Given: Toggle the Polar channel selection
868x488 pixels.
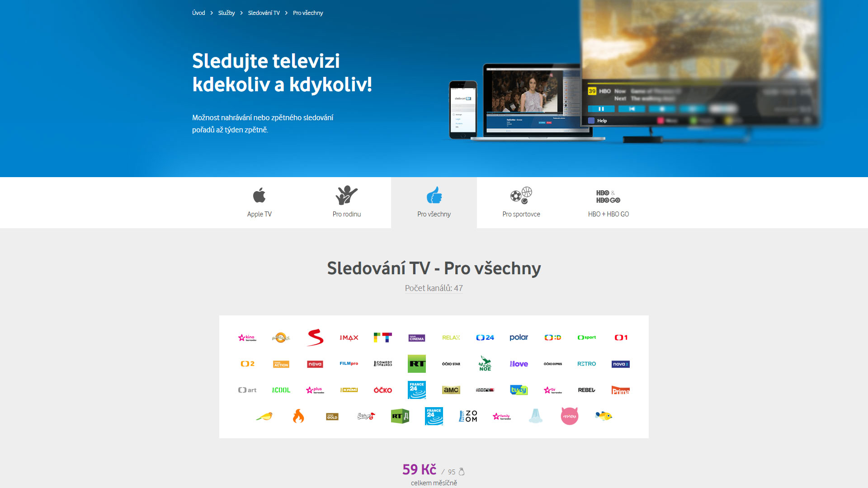Looking at the screenshot, I should 518,337.
